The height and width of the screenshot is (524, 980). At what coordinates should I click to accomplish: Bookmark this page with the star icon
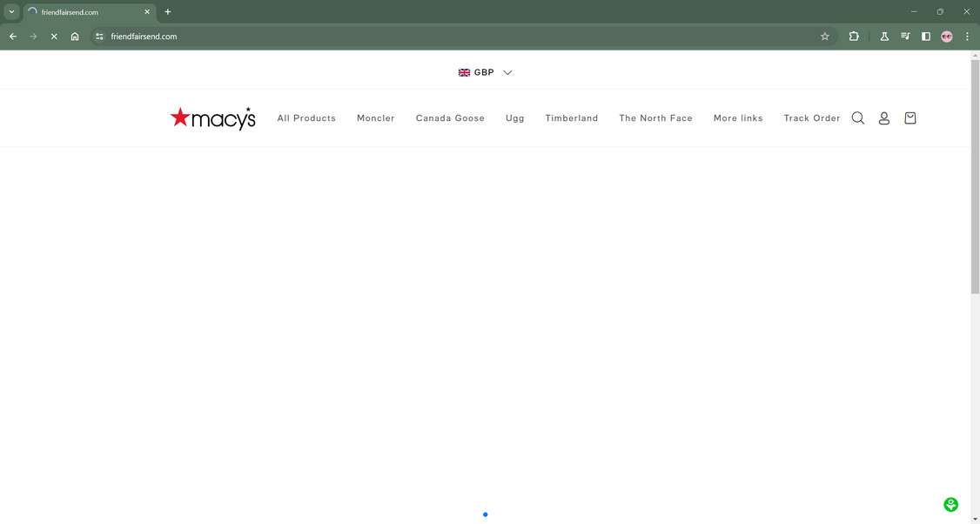tap(825, 37)
